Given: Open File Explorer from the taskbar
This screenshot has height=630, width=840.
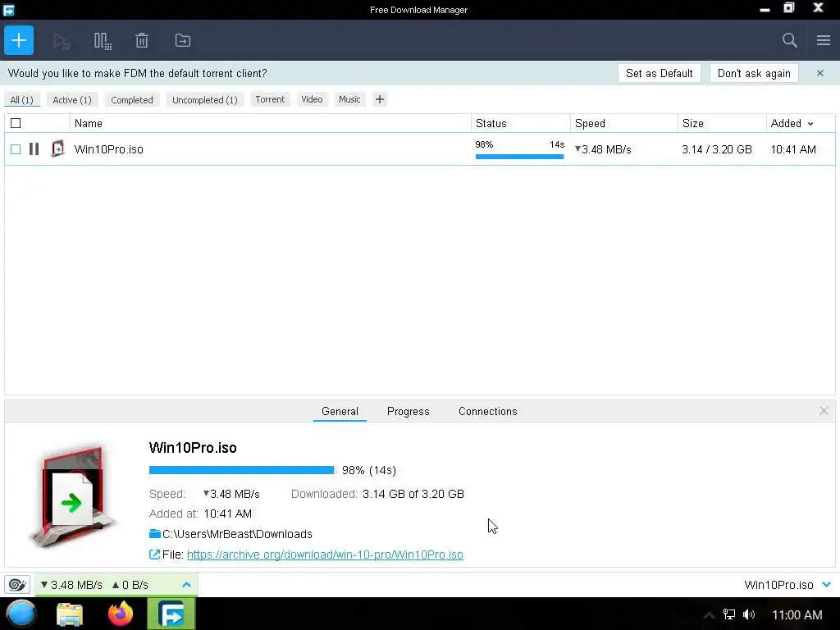Looking at the screenshot, I should pos(70,614).
